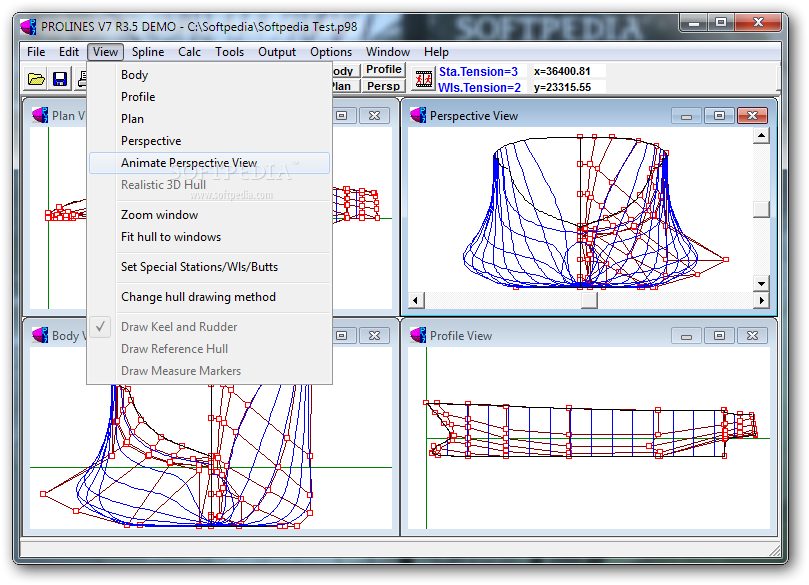Image resolution: width=809 pixels, height=585 pixels.
Task: Click the Perspective View scroll up arrow
Action: 762,136
